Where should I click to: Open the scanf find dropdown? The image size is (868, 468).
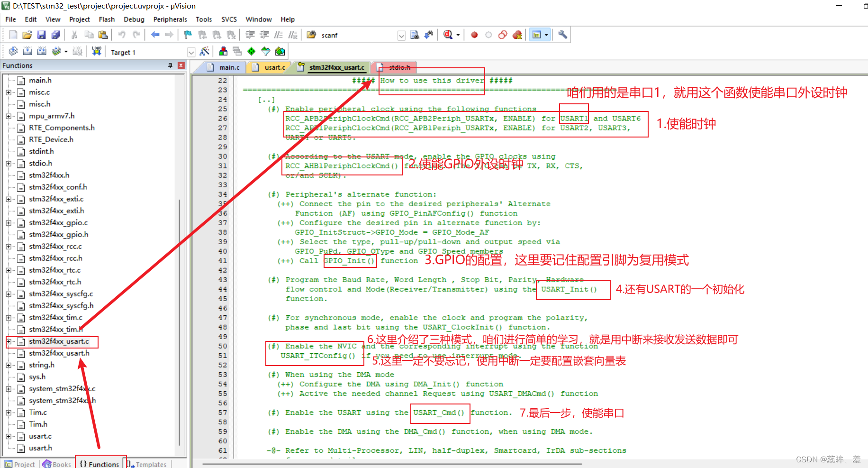(x=401, y=36)
